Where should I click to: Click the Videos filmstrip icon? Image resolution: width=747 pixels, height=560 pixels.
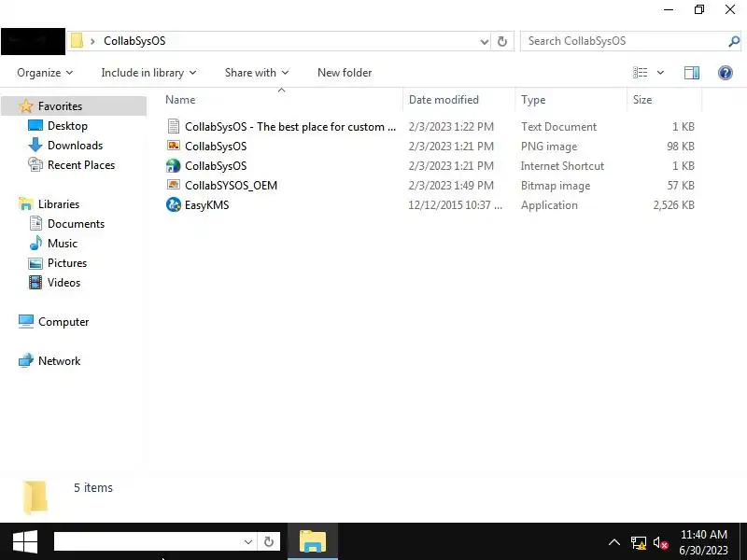35,283
